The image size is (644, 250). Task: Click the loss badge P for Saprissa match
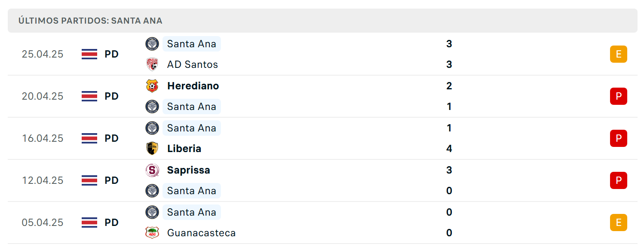(x=619, y=180)
